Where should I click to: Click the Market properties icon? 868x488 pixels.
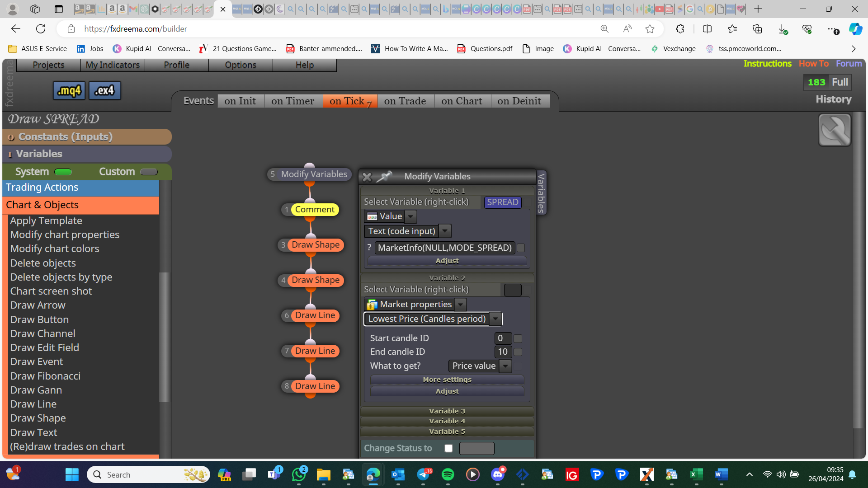pyautogui.click(x=372, y=305)
